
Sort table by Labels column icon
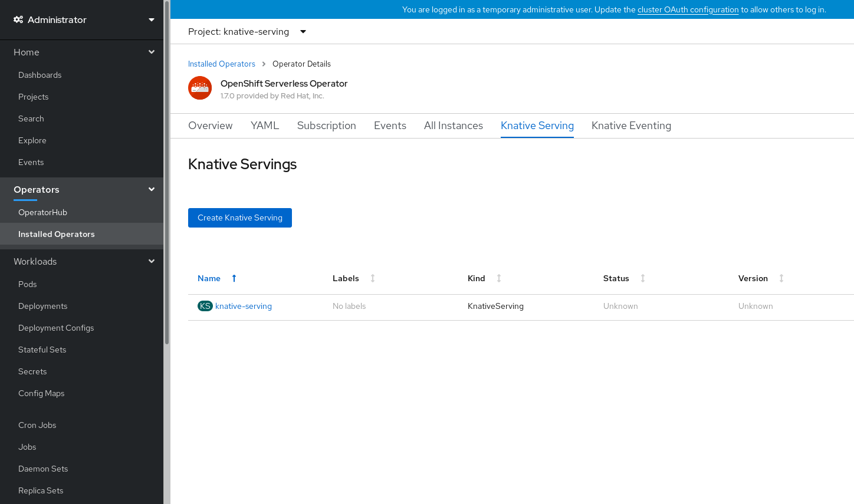click(x=373, y=278)
